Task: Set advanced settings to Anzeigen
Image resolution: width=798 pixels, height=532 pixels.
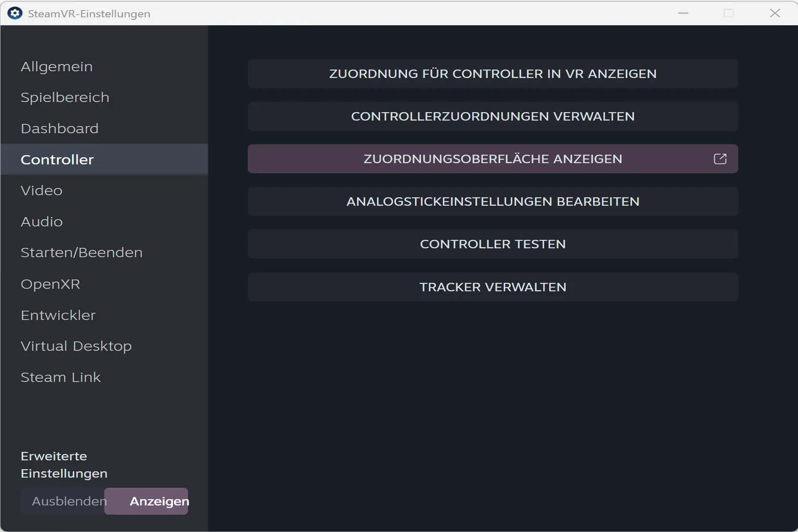Action: point(147,501)
